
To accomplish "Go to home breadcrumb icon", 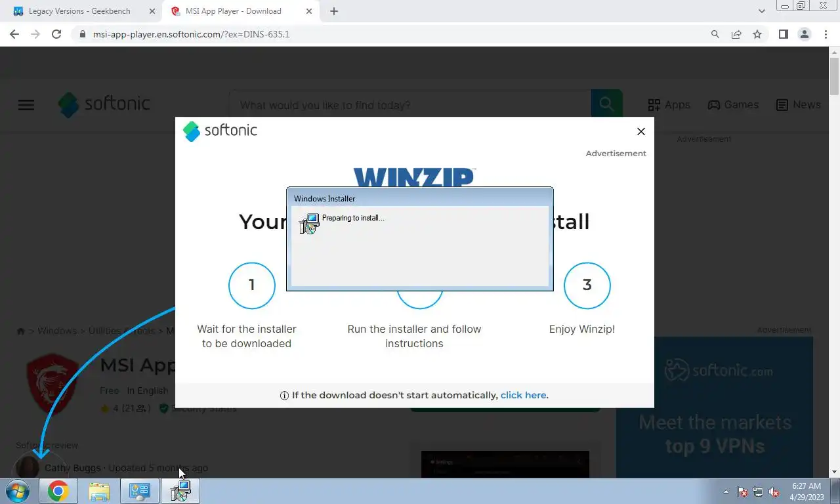I will (x=21, y=331).
